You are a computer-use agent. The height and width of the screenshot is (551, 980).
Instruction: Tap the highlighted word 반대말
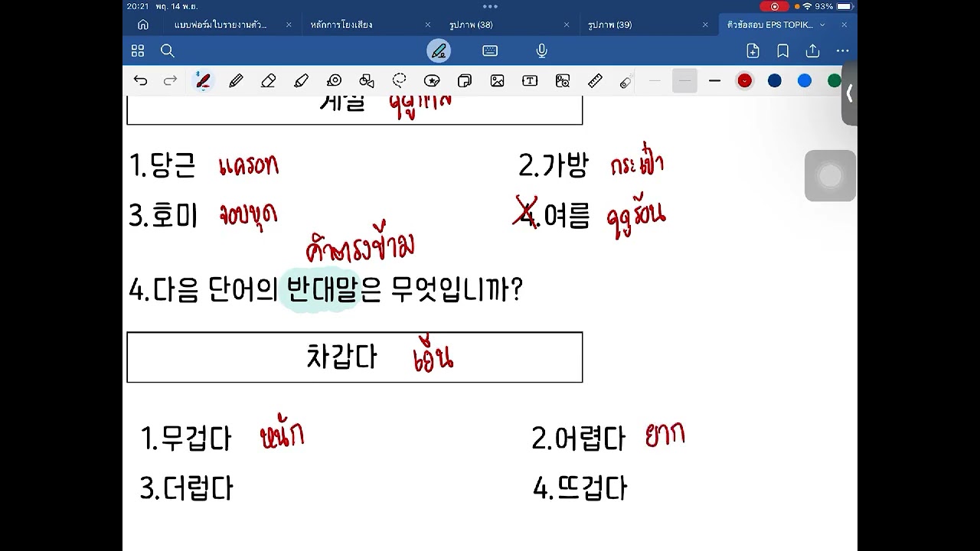(x=322, y=291)
